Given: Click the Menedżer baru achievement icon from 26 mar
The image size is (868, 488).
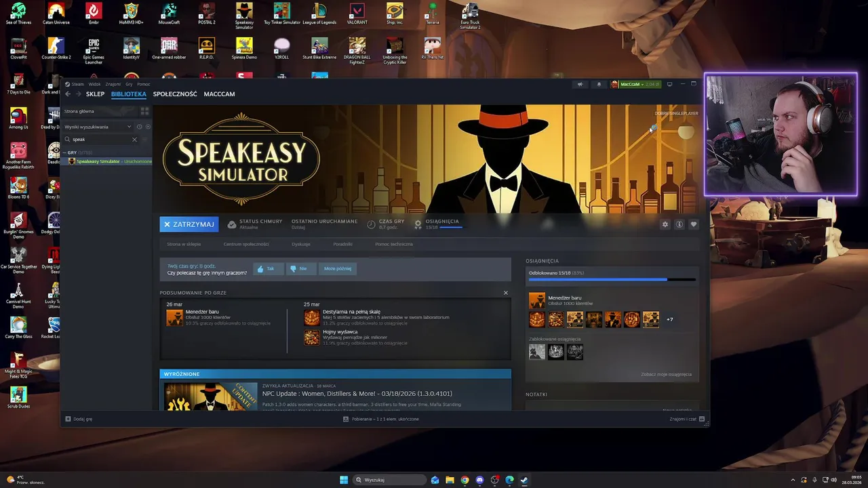Looking at the screenshot, I should [x=175, y=318].
